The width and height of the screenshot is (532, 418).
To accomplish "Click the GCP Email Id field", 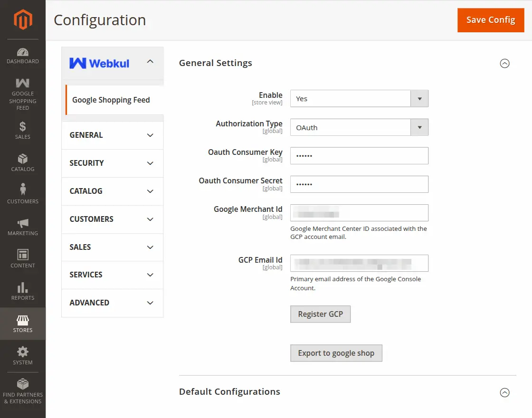I will click(359, 263).
